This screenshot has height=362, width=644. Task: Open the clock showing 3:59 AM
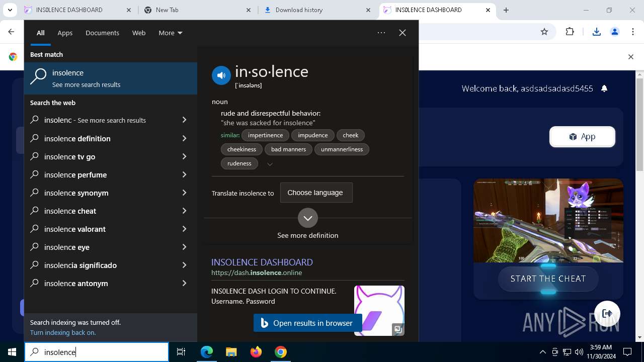[x=600, y=352]
